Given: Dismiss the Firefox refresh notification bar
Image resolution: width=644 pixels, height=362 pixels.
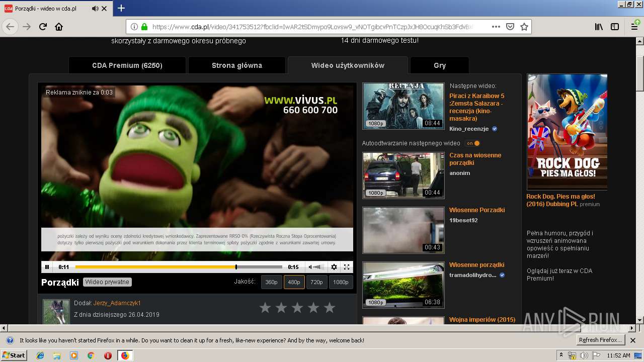Looking at the screenshot, I should (632, 340).
